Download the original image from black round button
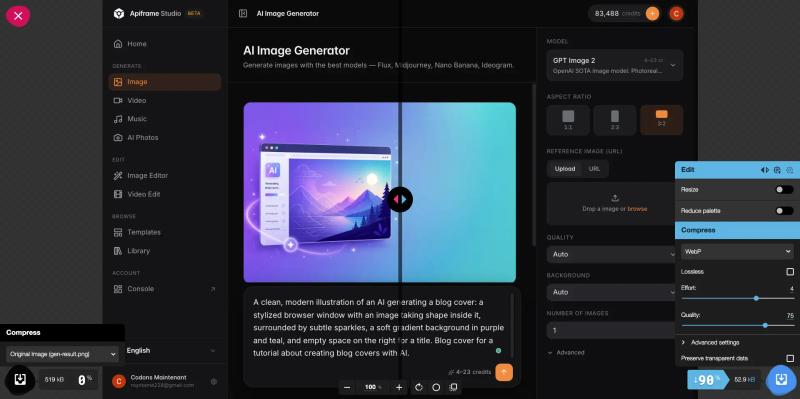The image size is (800, 399). (20, 379)
